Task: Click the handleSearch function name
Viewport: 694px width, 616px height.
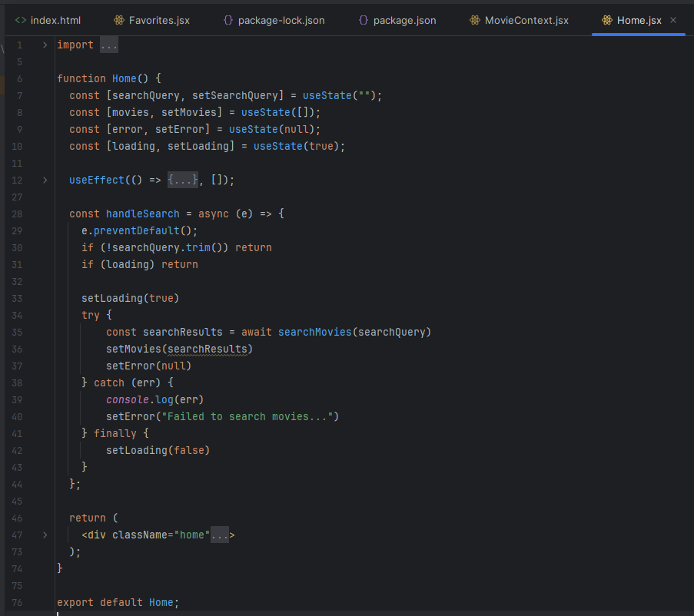Action: pos(142,214)
